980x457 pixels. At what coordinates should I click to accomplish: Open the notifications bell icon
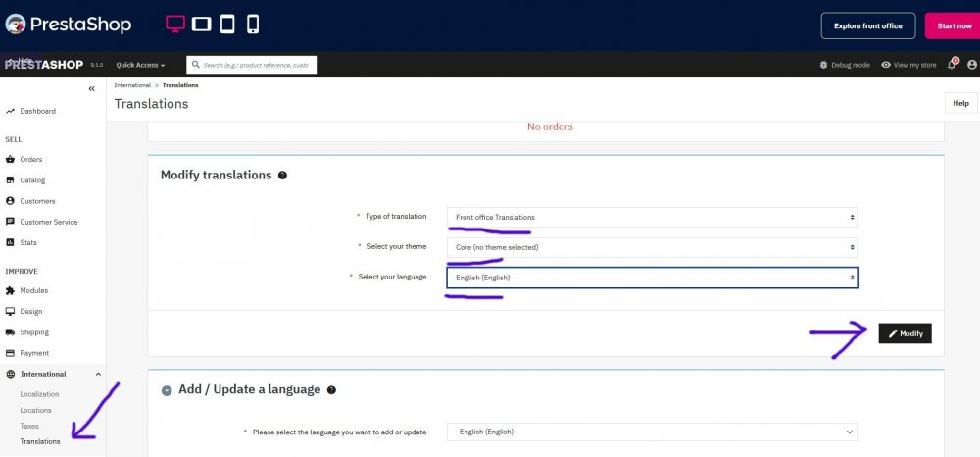[952, 64]
